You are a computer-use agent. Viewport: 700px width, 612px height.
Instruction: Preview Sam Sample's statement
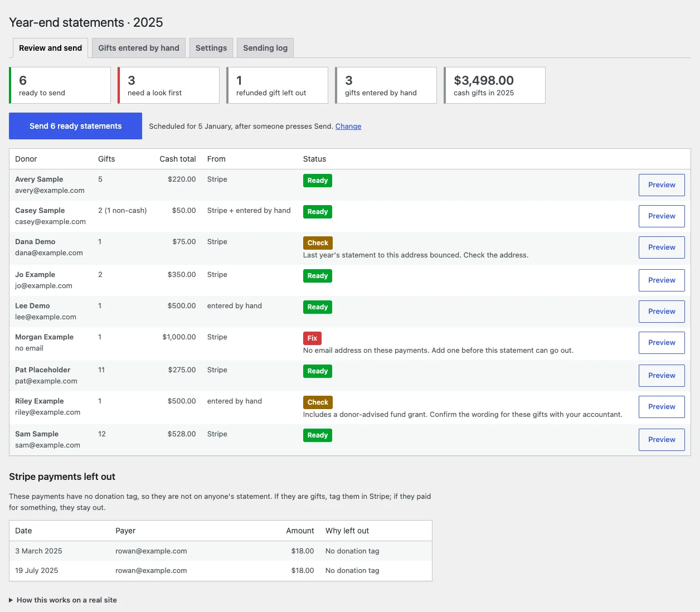662,440
